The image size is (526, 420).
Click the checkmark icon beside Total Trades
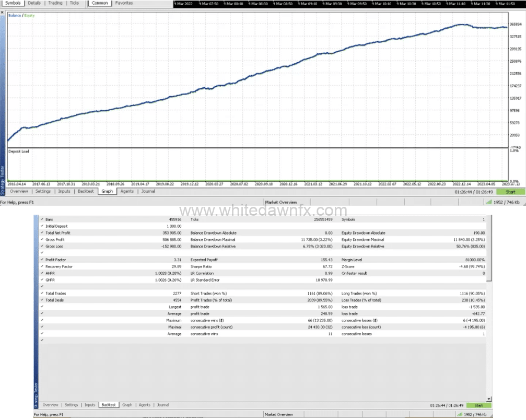[42, 294]
